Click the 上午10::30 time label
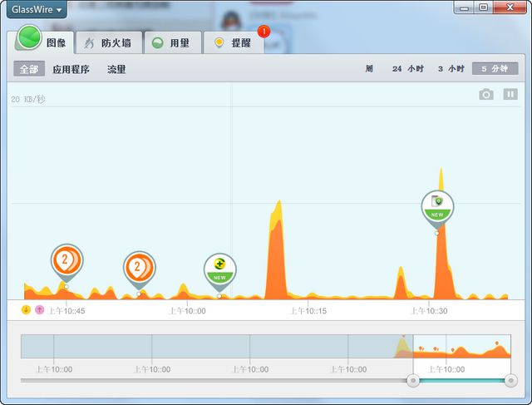The height and width of the screenshot is (405, 532). (x=429, y=311)
